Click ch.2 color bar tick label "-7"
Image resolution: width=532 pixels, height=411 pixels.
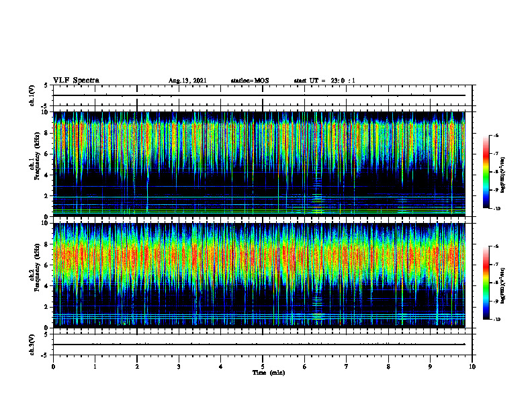pos(496,265)
